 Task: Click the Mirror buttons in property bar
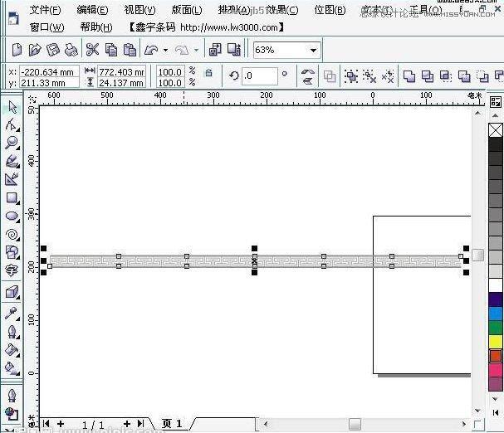[307, 76]
